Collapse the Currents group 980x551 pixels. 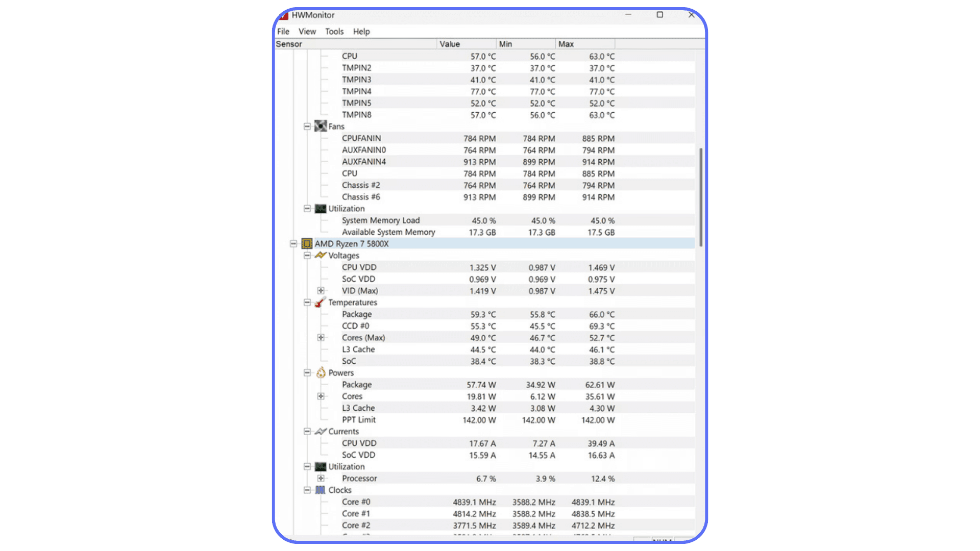(x=307, y=432)
